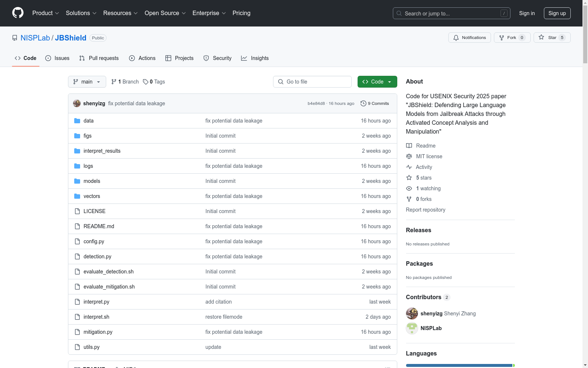Click the Sign in link
The image size is (588, 368).
click(x=527, y=13)
